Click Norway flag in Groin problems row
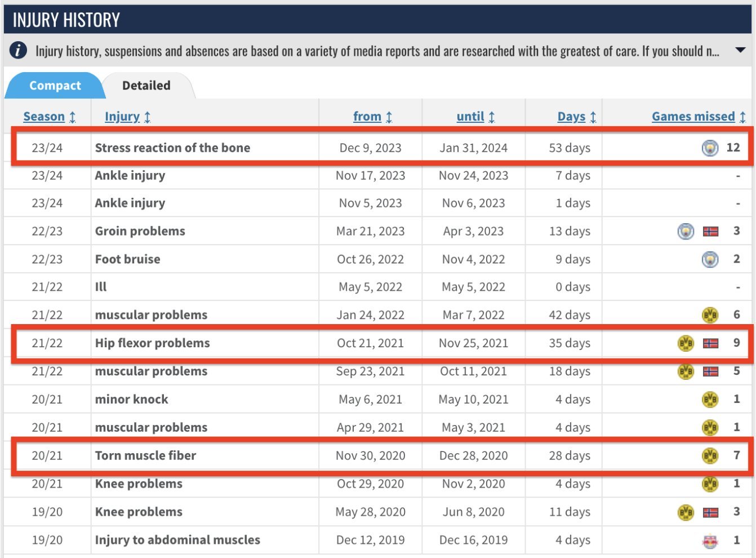This screenshot has width=756, height=558. 711,232
